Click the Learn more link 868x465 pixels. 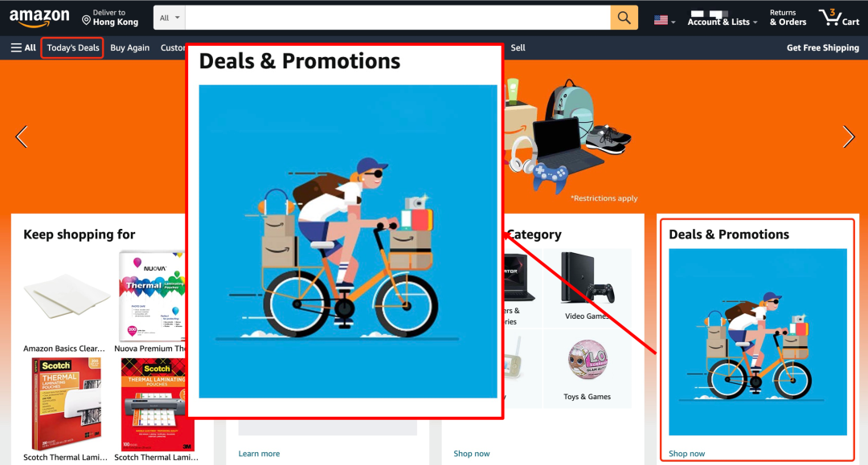point(259,454)
